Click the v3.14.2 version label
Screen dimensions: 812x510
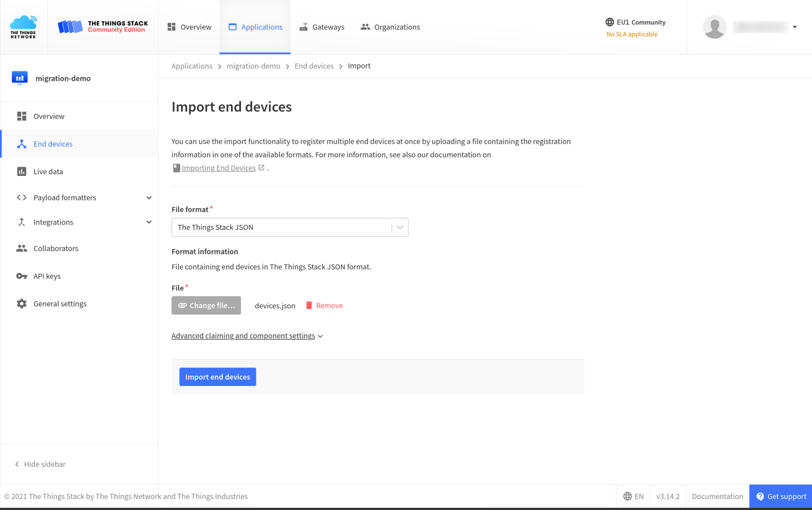coord(668,497)
